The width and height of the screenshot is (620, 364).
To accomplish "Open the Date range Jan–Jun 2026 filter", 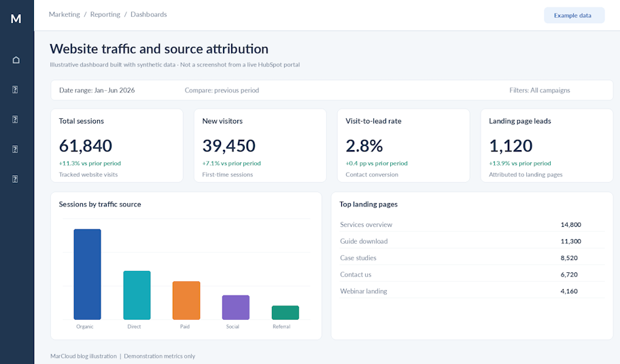I will 97,90.
